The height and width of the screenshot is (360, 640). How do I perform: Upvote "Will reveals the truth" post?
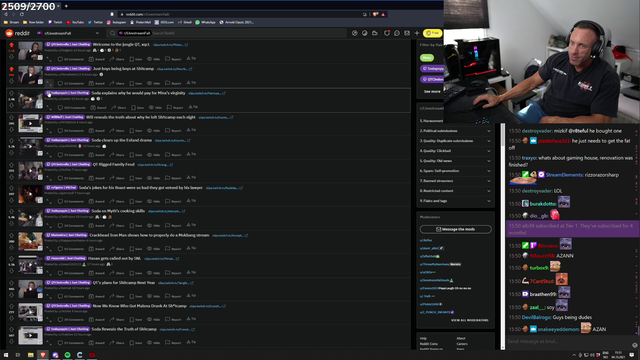(11, 117)
